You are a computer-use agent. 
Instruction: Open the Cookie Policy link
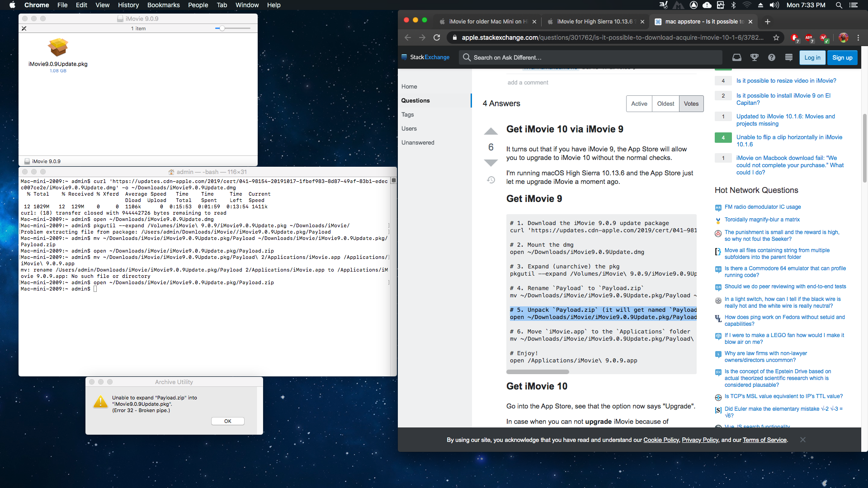661,440
